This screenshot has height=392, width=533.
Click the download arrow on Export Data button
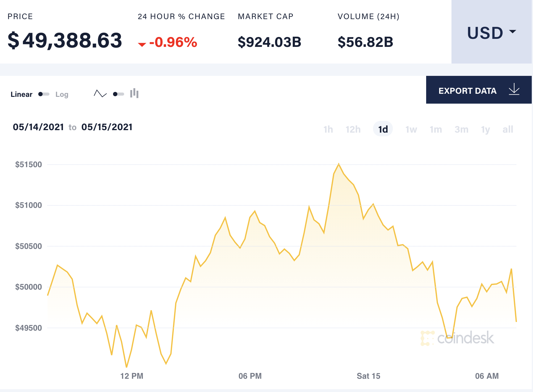click(514, 90)
